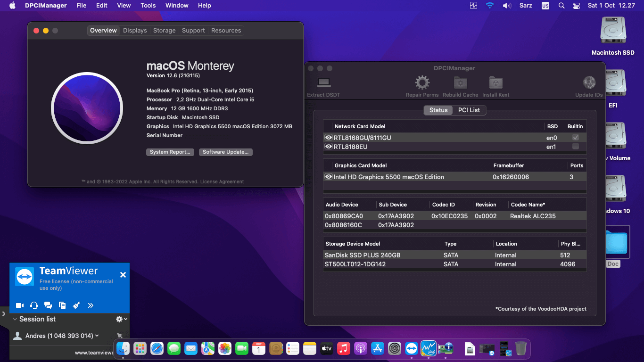Open the Trash in the Dock
644x362 pixels.
pyautogui.click(x=520, y=348)
